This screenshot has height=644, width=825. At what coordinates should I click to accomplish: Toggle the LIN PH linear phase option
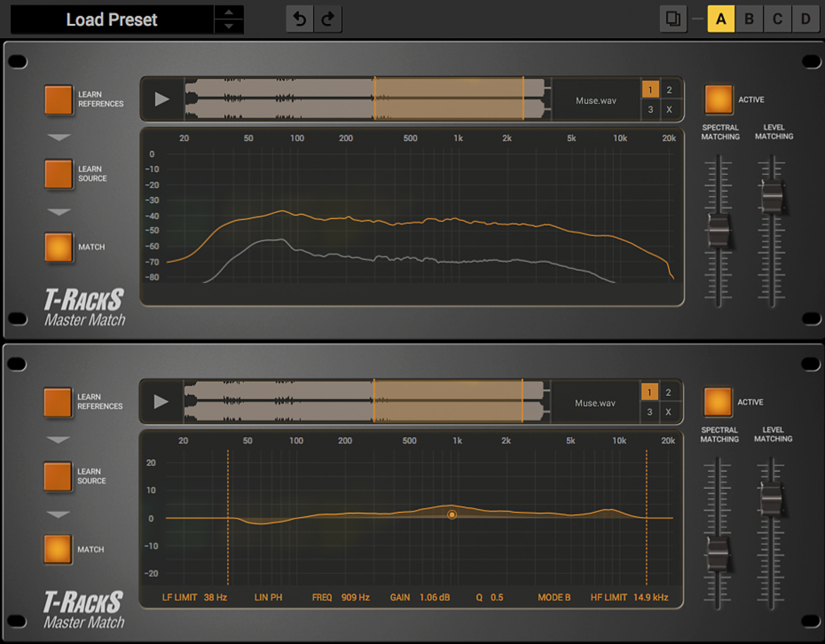pyautogui.click(x=269, y=597)
